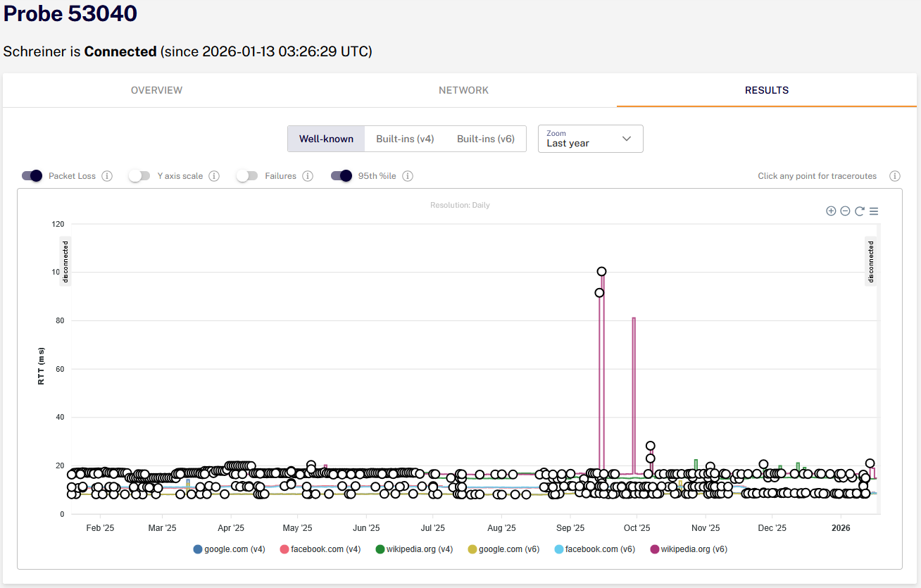
Task: Click the highest packet-loss point in September
Action: (601, 272)
